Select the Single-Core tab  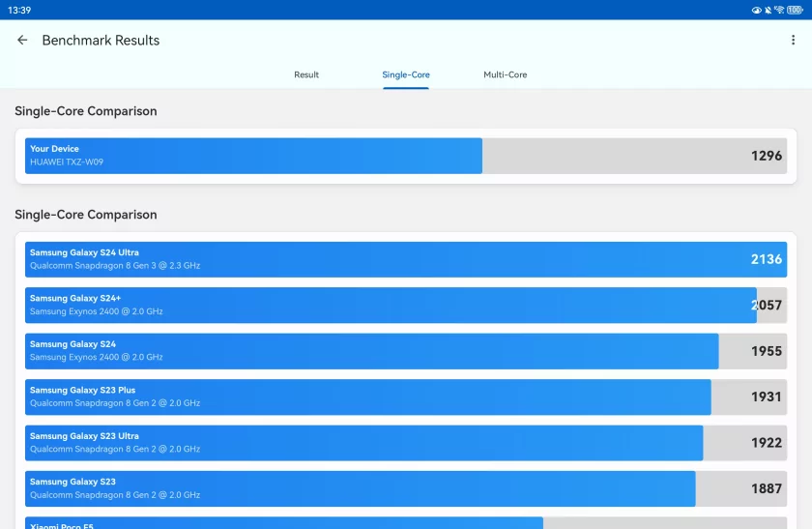pyautogui.click(x=405, y=74)
